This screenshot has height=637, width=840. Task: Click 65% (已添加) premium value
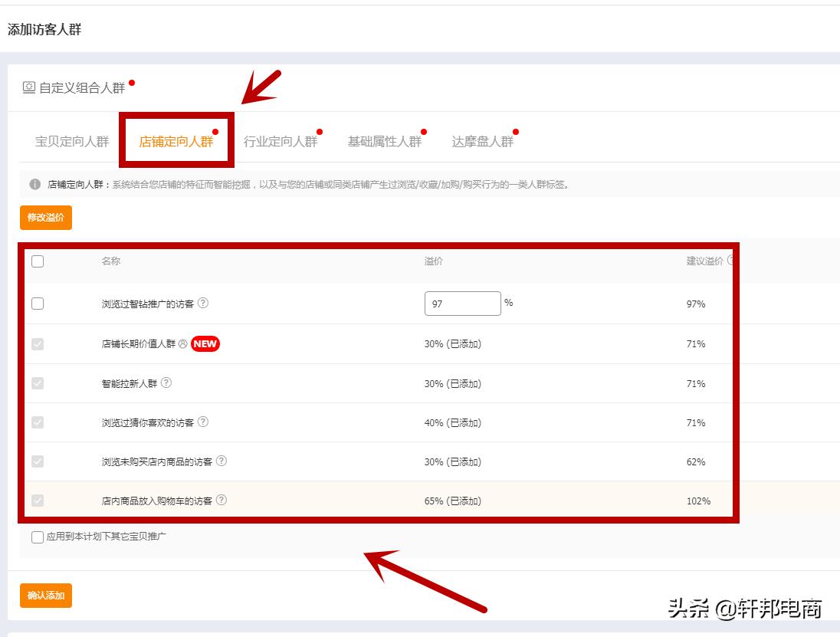tap(453, 501)
